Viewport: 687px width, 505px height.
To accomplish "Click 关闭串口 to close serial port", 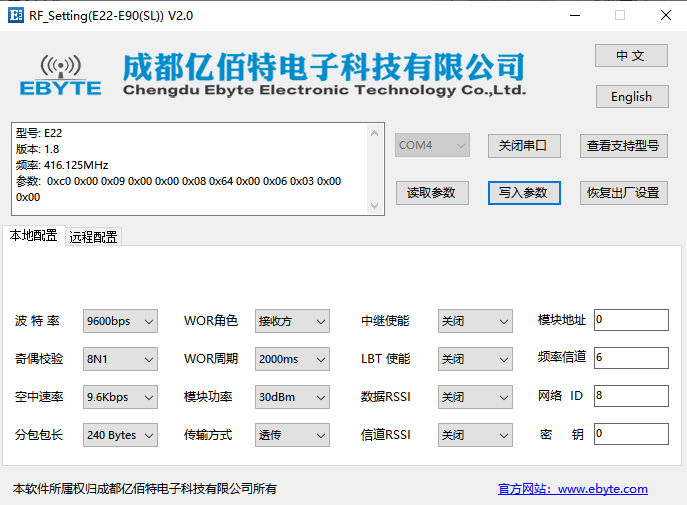I will tap(523, 145).
